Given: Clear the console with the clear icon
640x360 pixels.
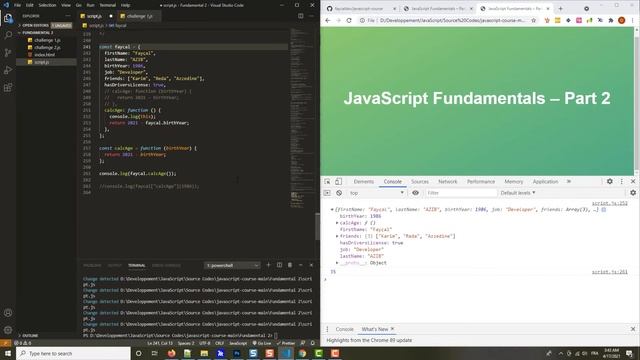Looking at the screenshot, I should point(339,193).
